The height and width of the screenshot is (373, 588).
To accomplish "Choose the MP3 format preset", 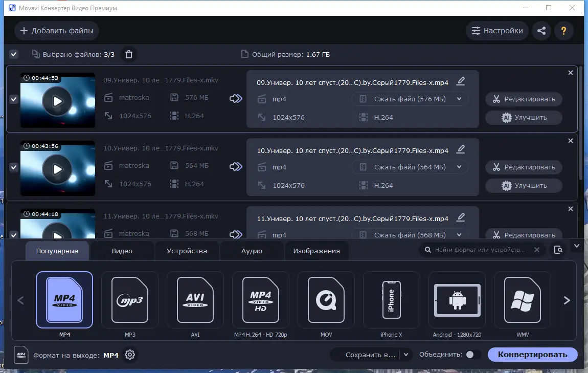I will click(x=130, y=299).
